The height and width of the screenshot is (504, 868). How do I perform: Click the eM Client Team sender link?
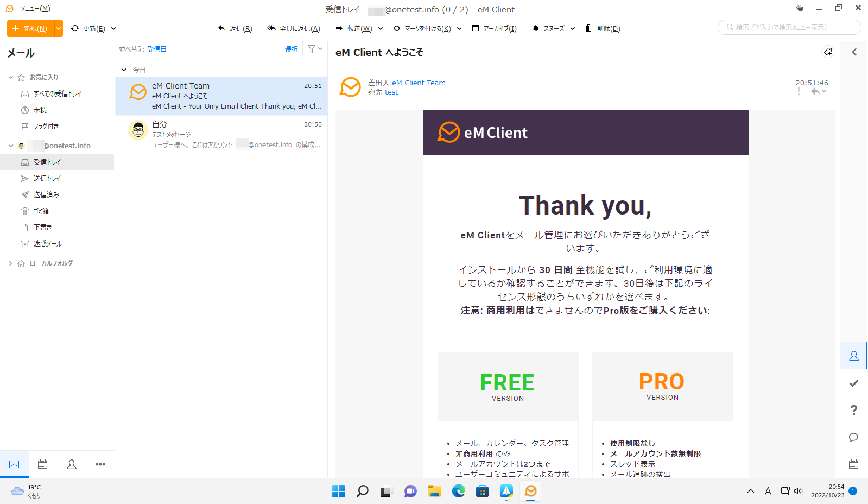(x=419, y=83)
